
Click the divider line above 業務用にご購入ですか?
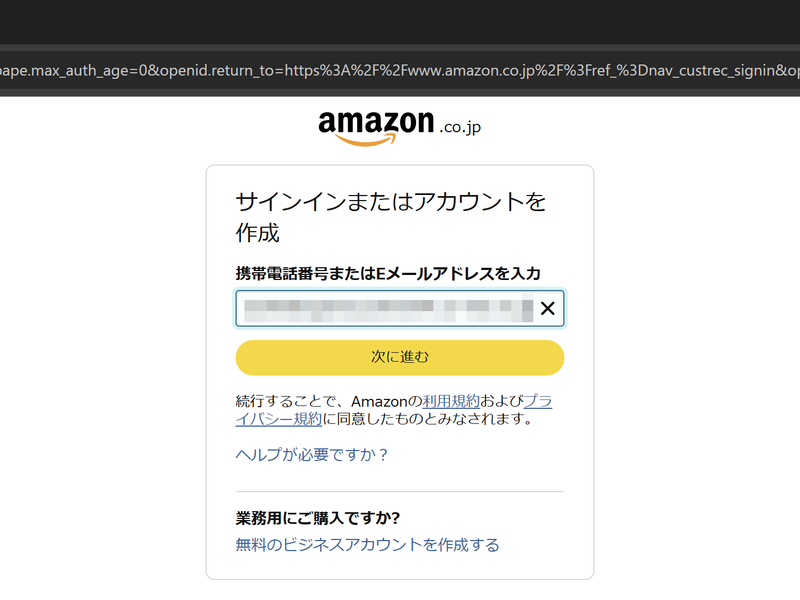400,490
